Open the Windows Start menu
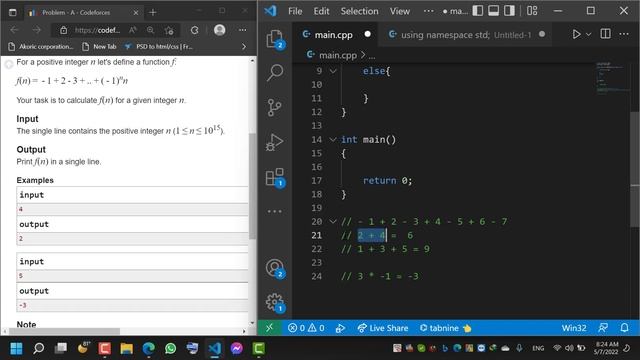Image resolution: width=640 pixels, height=360 pixels. (16, 349)
